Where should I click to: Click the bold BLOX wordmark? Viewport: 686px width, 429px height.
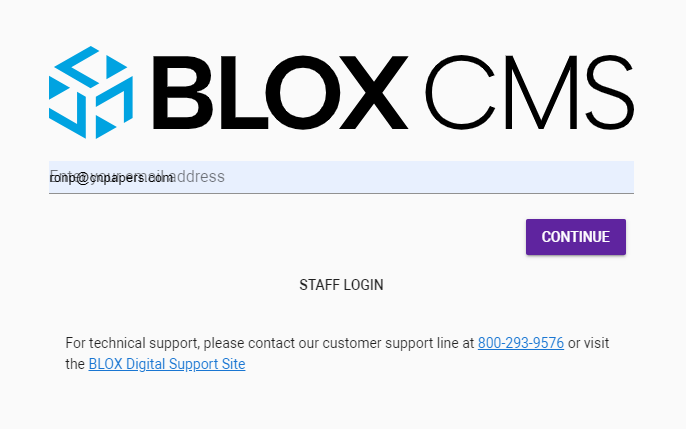283,93
